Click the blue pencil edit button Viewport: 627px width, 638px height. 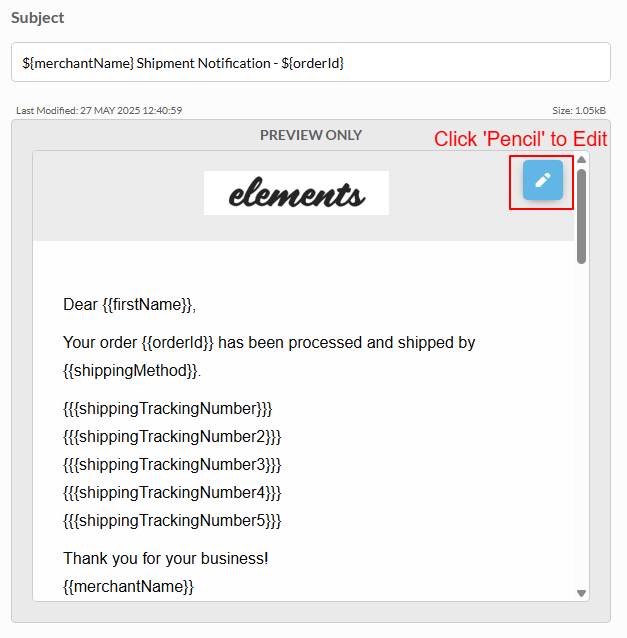point(543,180)
